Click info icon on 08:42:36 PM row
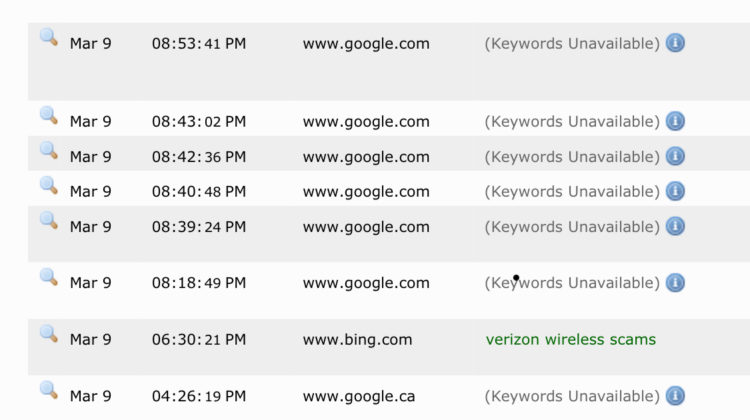The image size is (750, 420). [x=675, y=156]
